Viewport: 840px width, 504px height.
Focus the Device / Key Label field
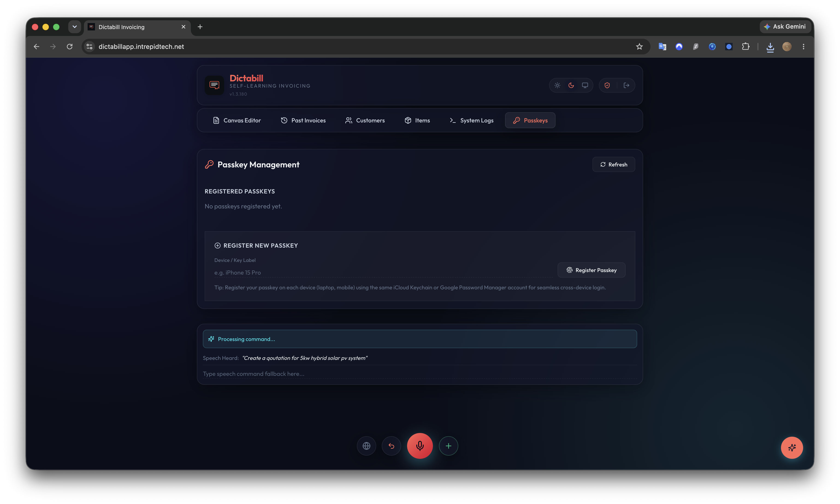click(383, 272)
